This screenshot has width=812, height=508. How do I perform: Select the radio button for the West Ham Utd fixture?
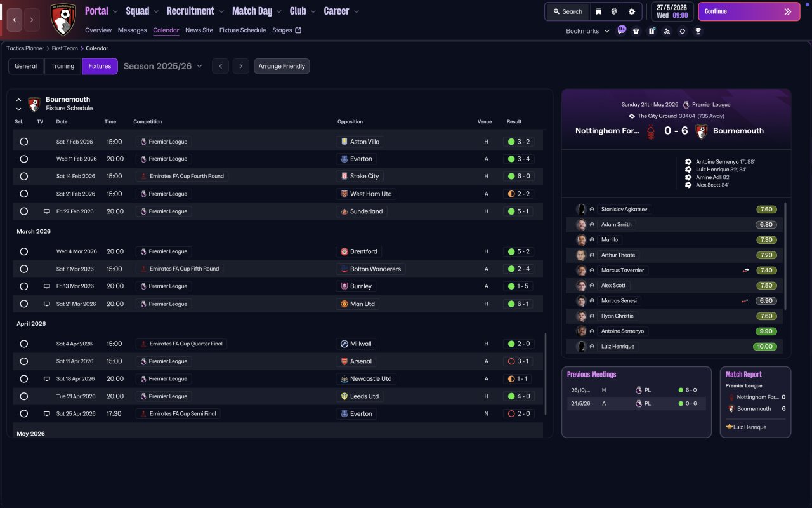[x=24, y=194]
